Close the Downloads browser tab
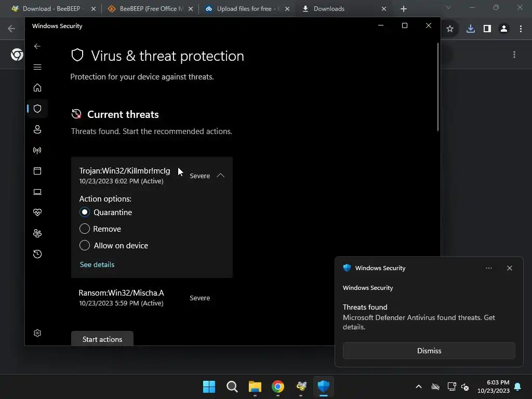 click(x=384, y=9)
